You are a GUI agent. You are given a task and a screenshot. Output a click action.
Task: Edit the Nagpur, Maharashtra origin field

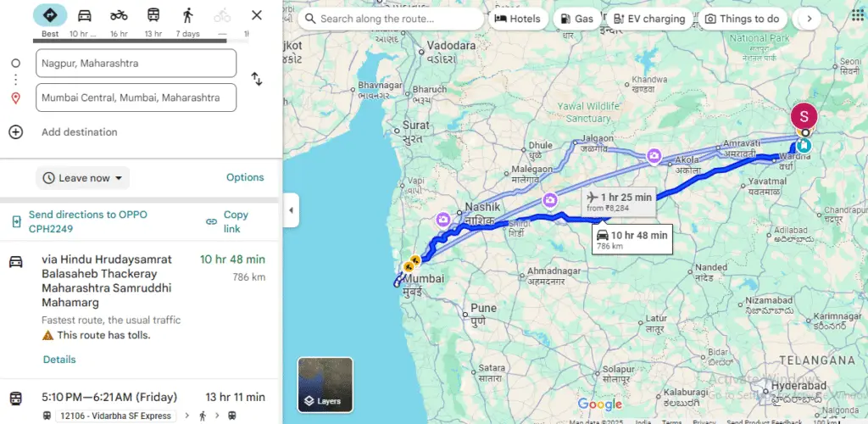tap(136, 63)
